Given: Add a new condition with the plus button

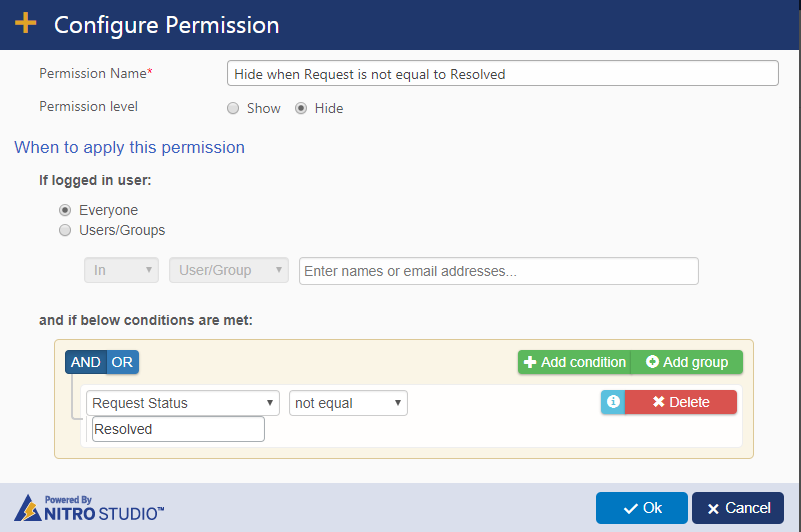Looking at the screenshot, I should (575, 362).
